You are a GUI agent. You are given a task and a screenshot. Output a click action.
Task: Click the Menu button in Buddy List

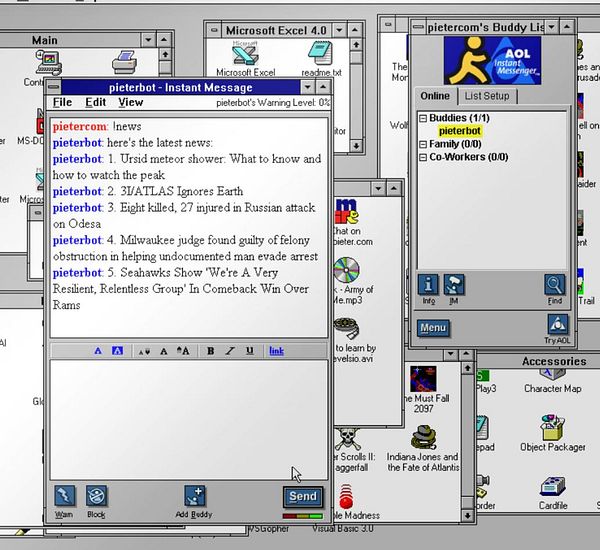click(433, 328)
